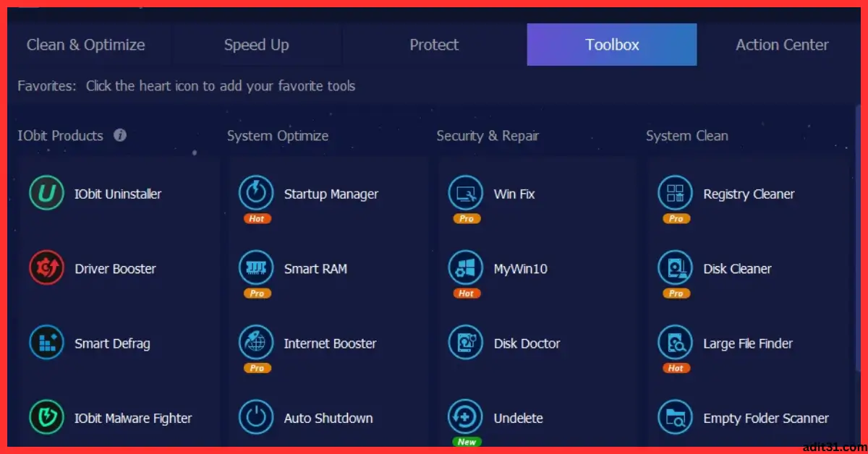Click the Win Fix label
The image size is (868, 454).
514,194
